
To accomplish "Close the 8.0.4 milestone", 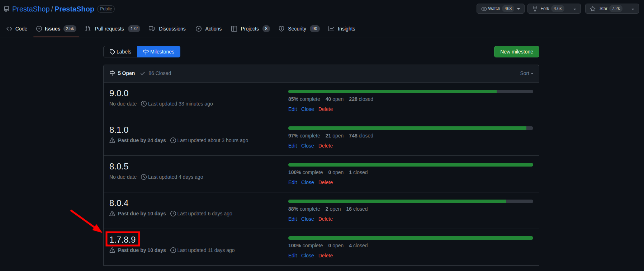I will tap(308, 219).
